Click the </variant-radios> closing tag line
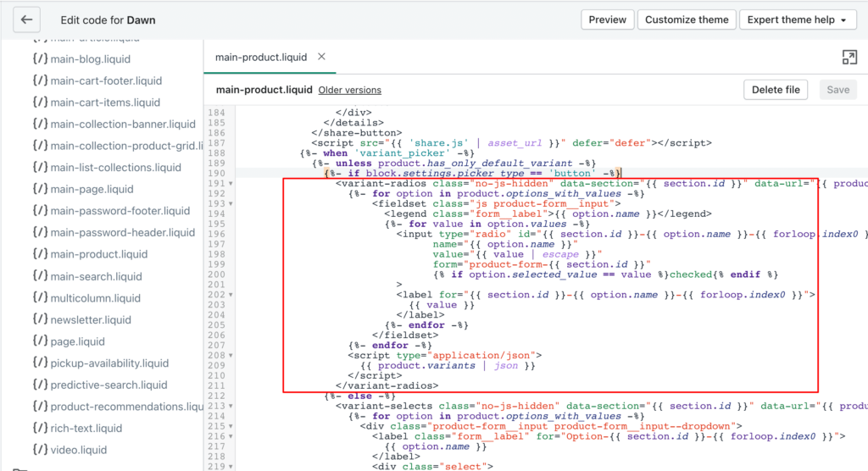 [x=387, y=385]
